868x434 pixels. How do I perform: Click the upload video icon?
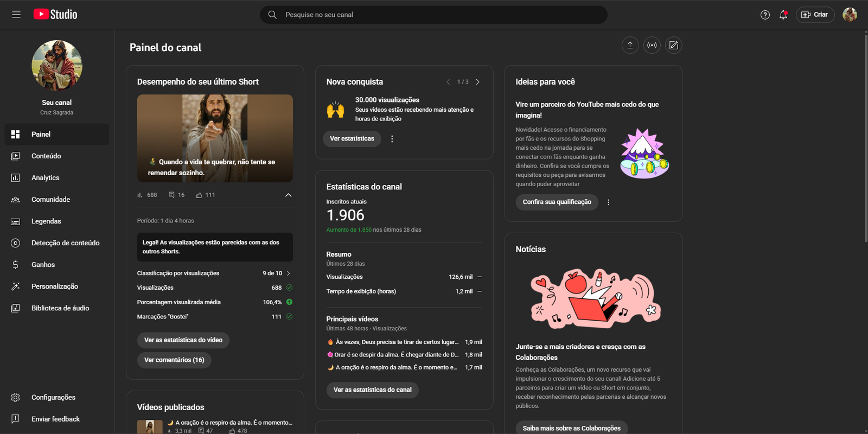(x=630, y=46)
